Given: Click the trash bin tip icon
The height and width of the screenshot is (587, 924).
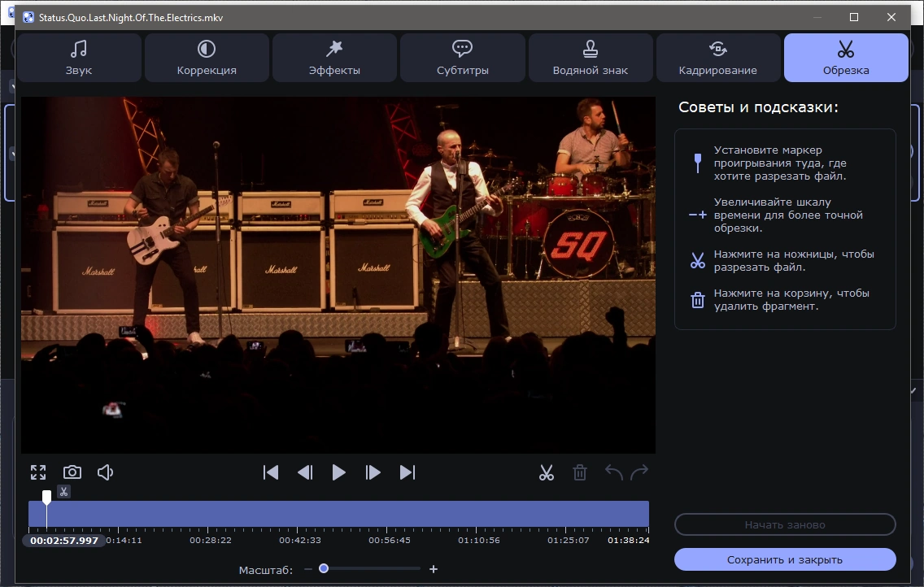Looking at the screenshot, I should (698, 300).
